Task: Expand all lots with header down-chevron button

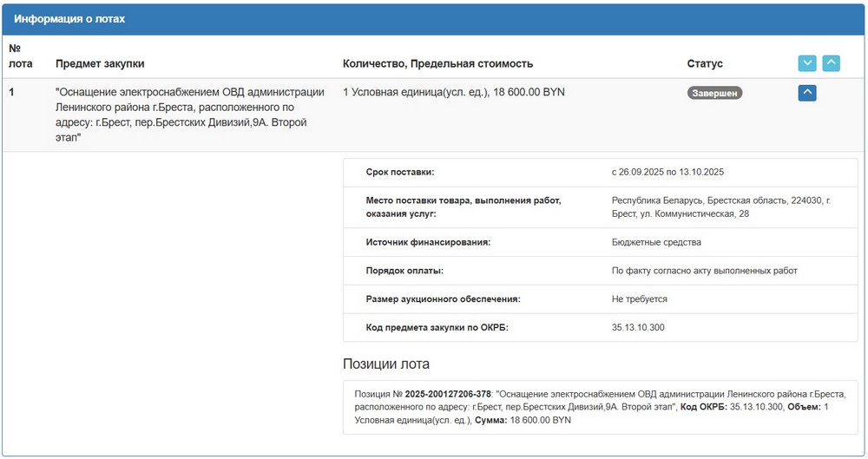Action: [807, 63]
